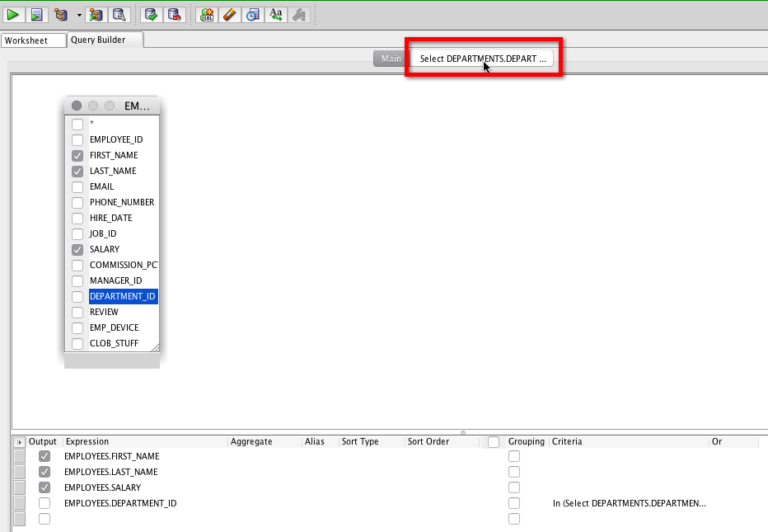Click the Alias column header
This screenshot has width=768, height=532.
(320, 441)
